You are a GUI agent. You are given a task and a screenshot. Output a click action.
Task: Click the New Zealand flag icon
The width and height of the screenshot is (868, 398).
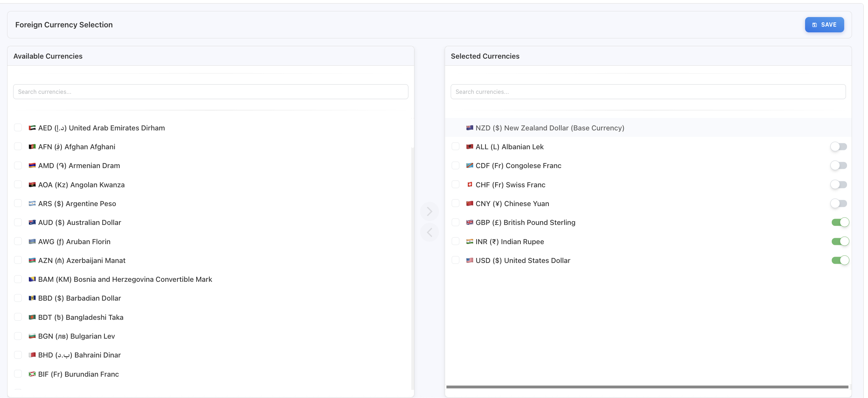[470, 128]
